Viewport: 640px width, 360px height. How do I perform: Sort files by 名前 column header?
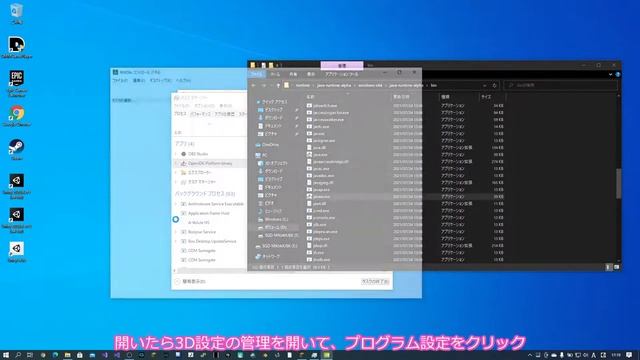(311, 97)
